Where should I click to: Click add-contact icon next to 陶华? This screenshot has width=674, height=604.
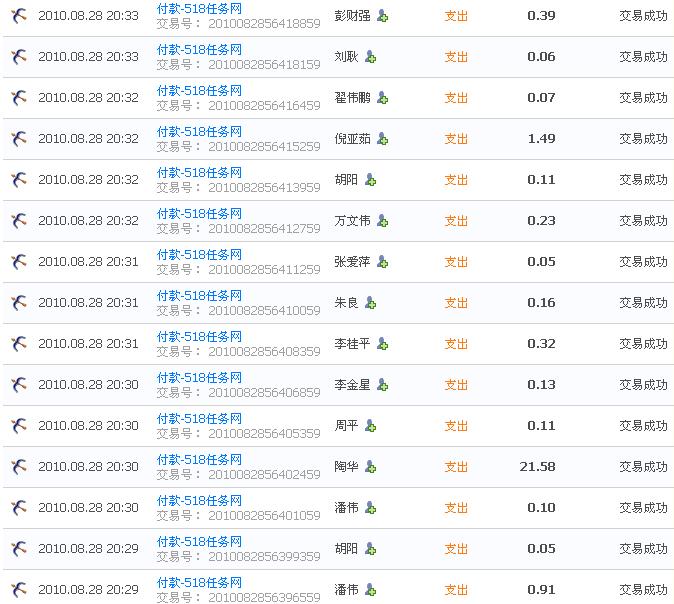click(x=370, y=467)
